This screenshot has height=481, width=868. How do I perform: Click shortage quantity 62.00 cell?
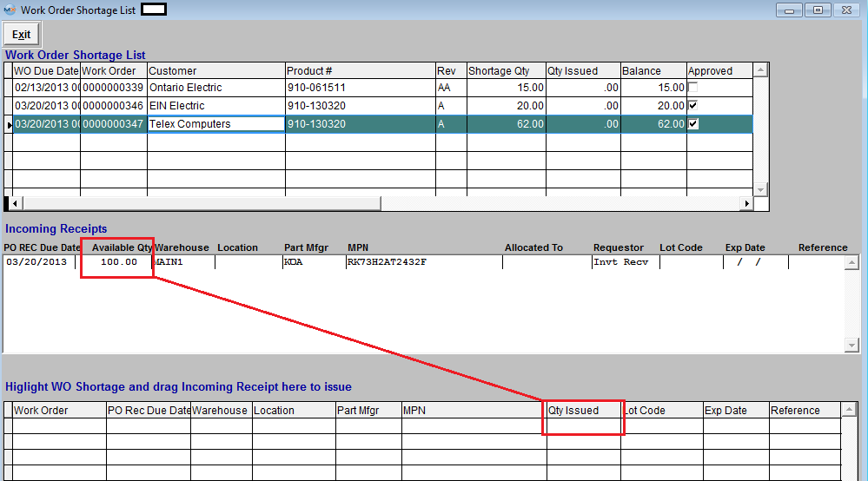tap(506, 124)
